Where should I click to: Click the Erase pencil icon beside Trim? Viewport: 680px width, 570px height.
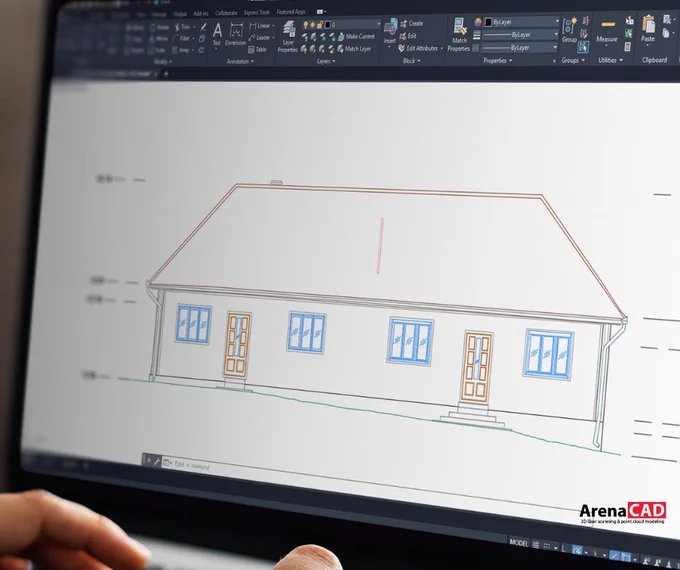203,27
